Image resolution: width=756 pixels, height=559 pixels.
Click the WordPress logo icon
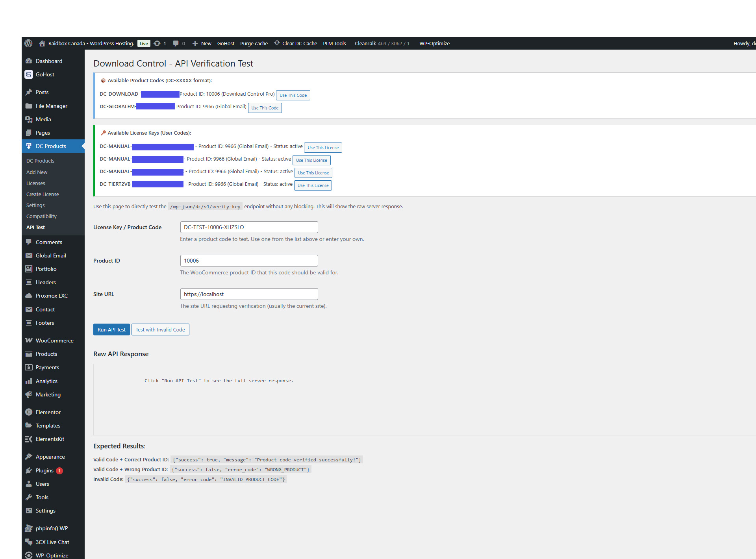coord(28,43)
